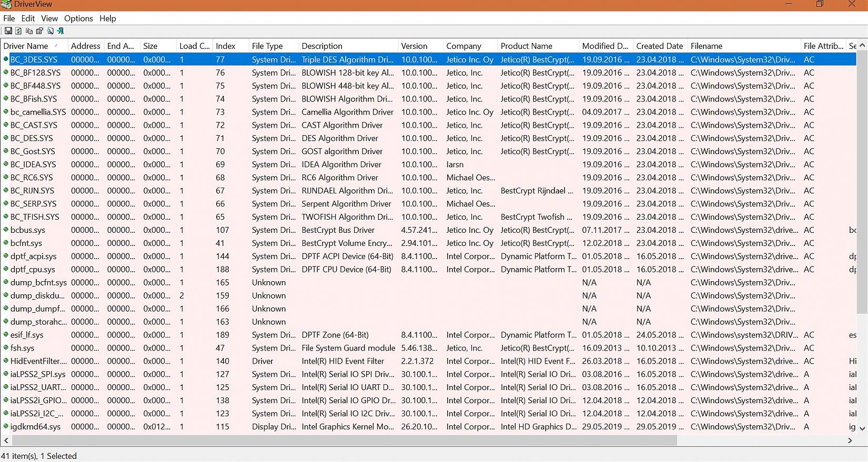Click the green icon beside dump_bcfnt.sys

[6, 282]
